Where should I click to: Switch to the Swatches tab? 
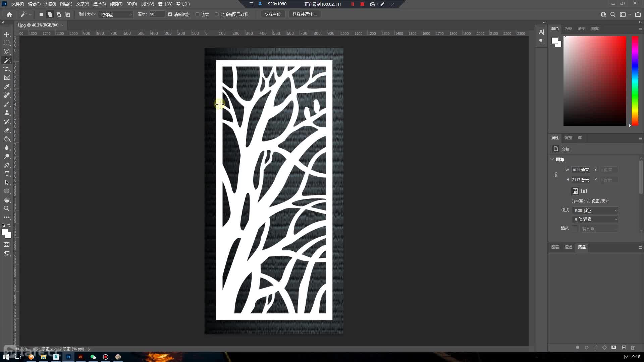tap(568, 29)
